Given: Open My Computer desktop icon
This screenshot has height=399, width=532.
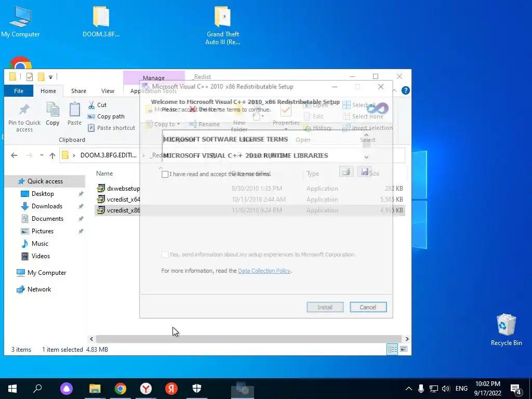Looking at the screenshot, I should 20,22.
